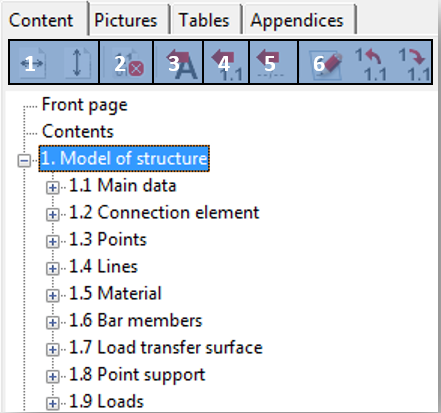
Task: Switch to the Pictures tab
Action: tap(126, 20)
